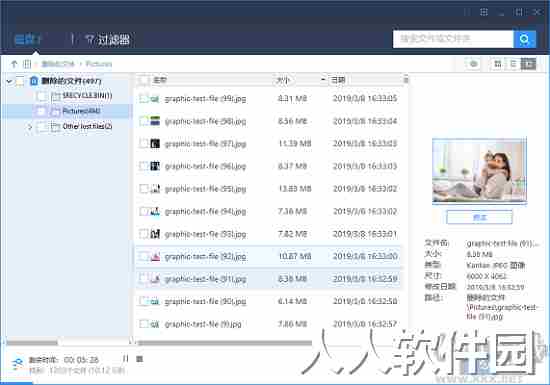Image resolution: width=550 pixels, height=385 pixels.
Task: Expand the Other lost files node
Action: click(x=30, y=127)
